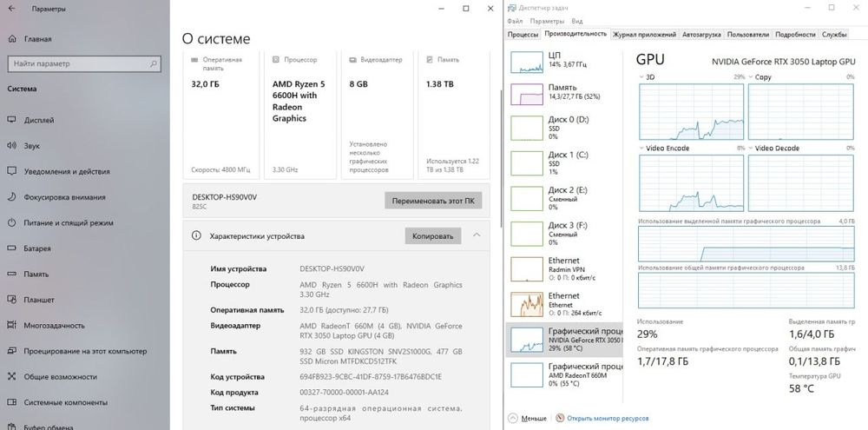
Task: Click Открыть монитор ресурсов link
Action: tap(608, 419)
